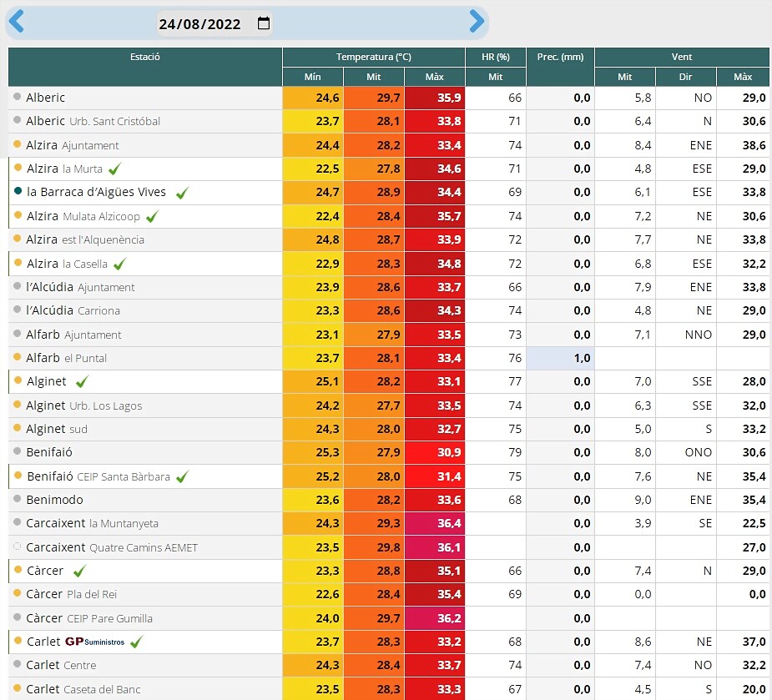Click the green check beside Benifaió CEIP Santa Bàrbara

[182, 476]
